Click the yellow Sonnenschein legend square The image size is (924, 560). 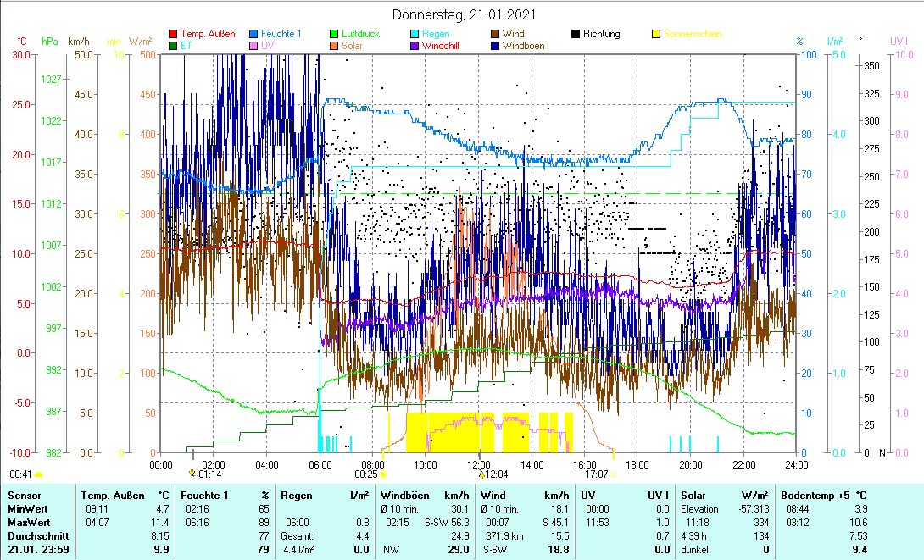click(x=656, y=34)
